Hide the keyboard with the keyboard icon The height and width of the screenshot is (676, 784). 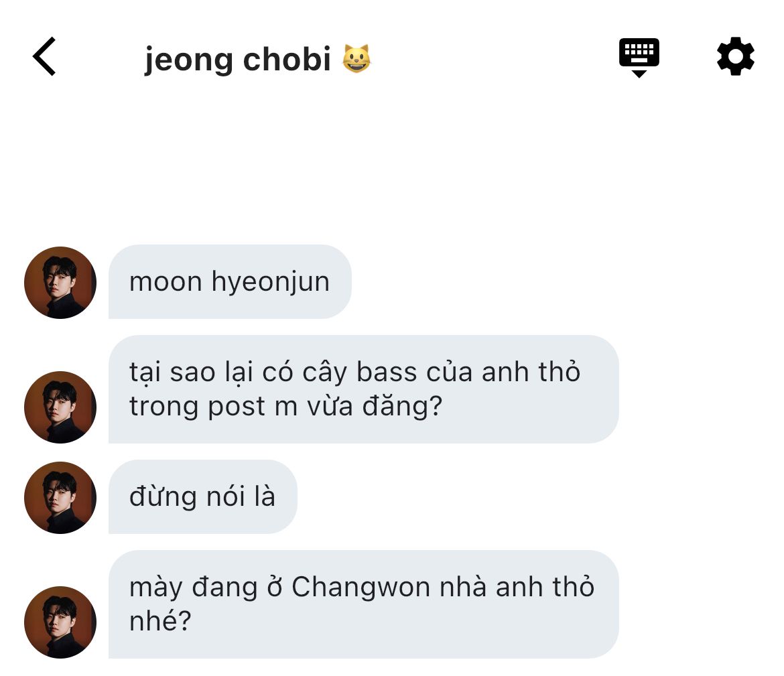click(x=639, y=57)
